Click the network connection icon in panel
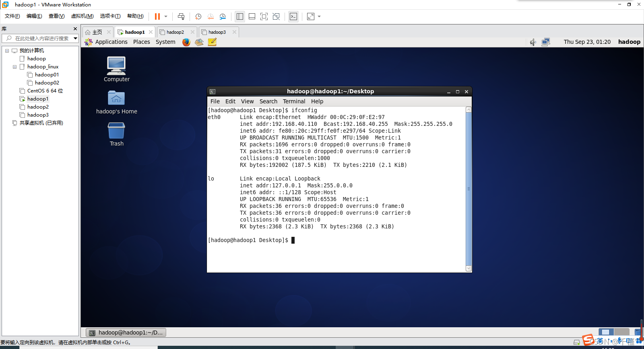Viewport: 644px width, 349px height. pos(546,42)
